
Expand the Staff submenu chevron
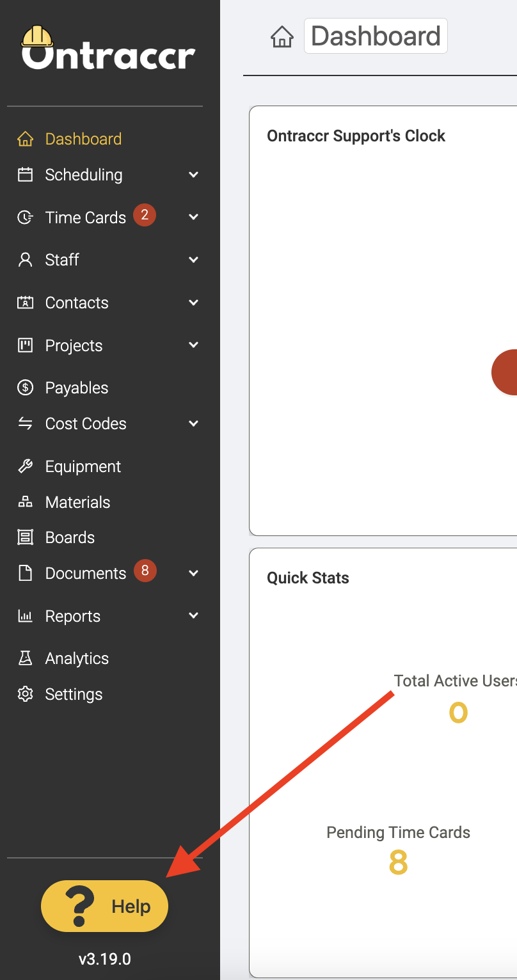pos(194,260)
